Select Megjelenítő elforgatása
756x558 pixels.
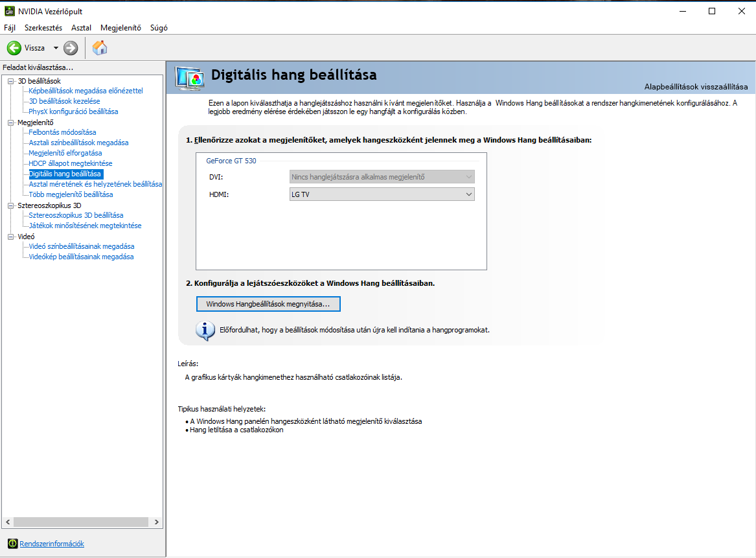coord(65,153)
